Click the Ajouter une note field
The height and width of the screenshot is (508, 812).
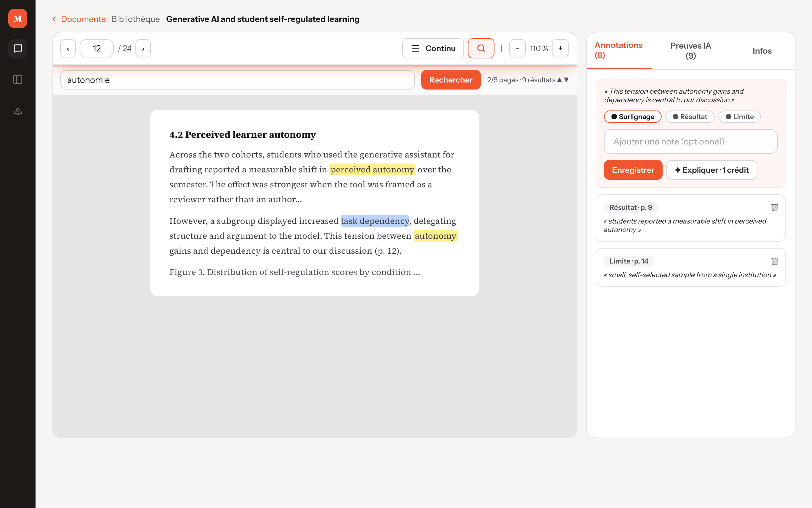click(691, 142)
